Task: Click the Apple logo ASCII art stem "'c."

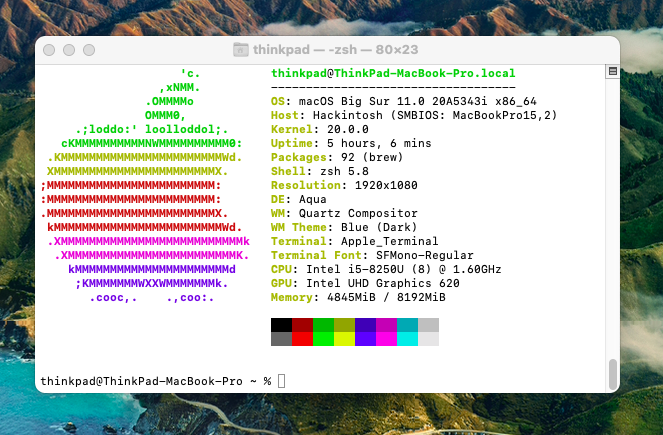Action: 190,74
